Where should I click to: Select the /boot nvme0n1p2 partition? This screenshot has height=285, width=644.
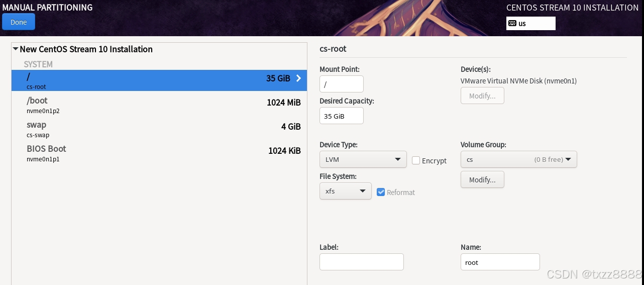point(159,105)
